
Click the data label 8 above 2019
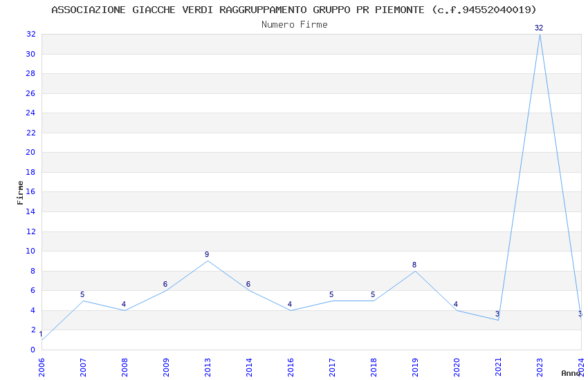tap(414, 265)
